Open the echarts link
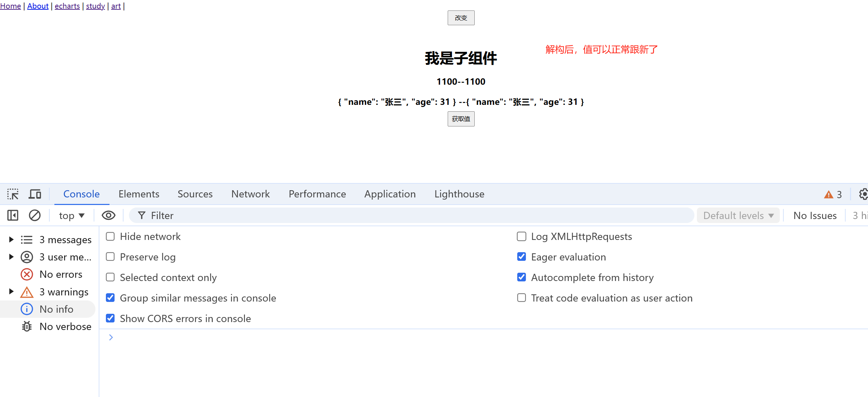 67,6
